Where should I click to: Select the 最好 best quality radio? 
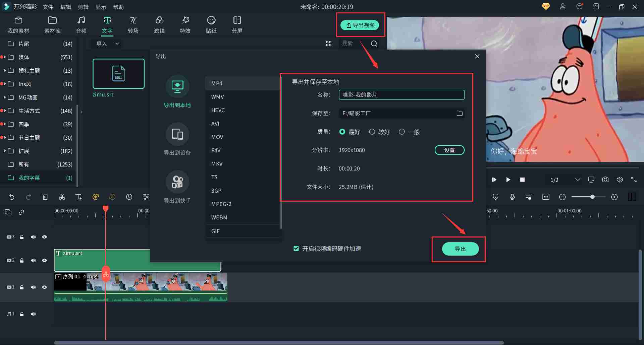pos(342,132)
